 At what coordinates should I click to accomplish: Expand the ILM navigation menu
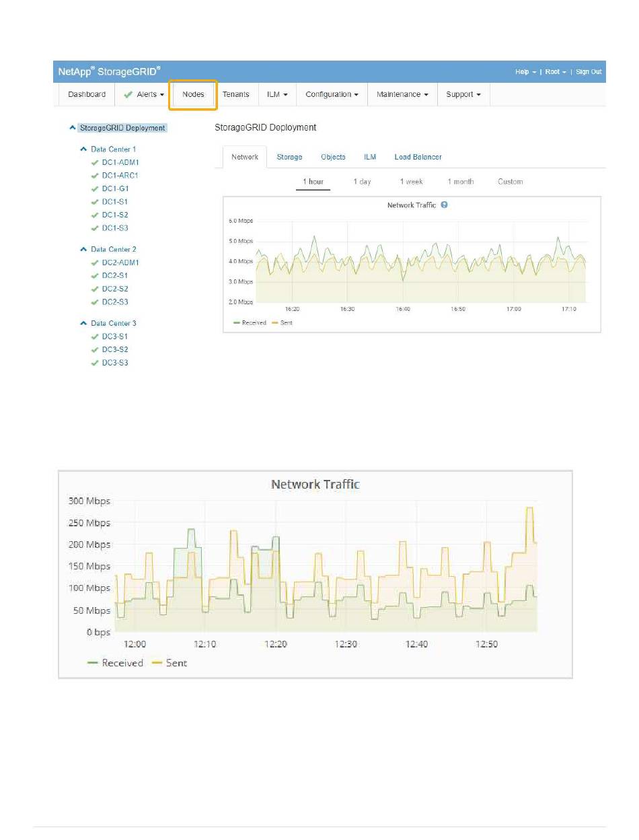(x=277, y=95)
